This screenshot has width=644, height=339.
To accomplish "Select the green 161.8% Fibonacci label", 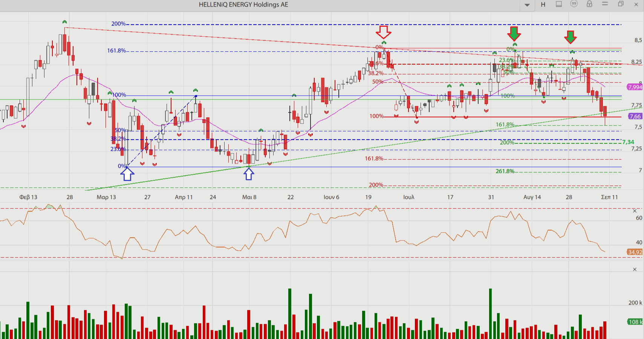I will [x=505, y=124].
